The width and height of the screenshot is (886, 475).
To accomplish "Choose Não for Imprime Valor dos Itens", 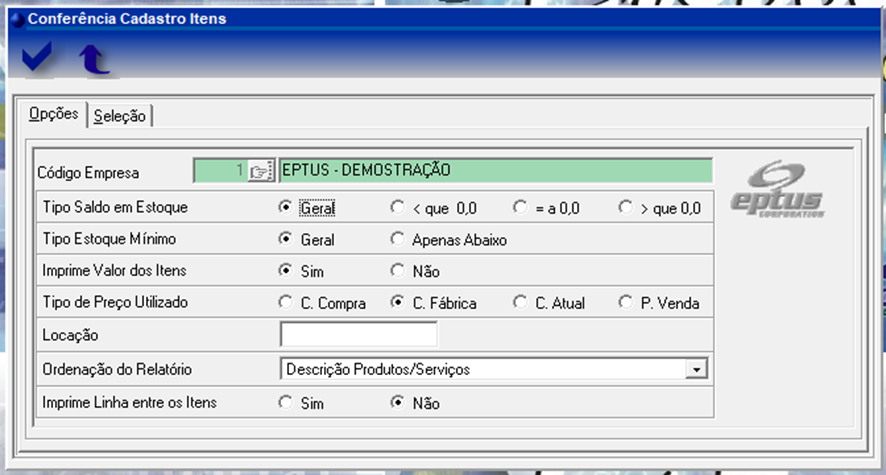I will coord(396,271).
